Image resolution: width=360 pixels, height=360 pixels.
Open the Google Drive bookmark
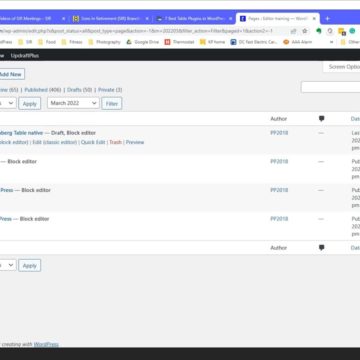[x=143, y=42]
